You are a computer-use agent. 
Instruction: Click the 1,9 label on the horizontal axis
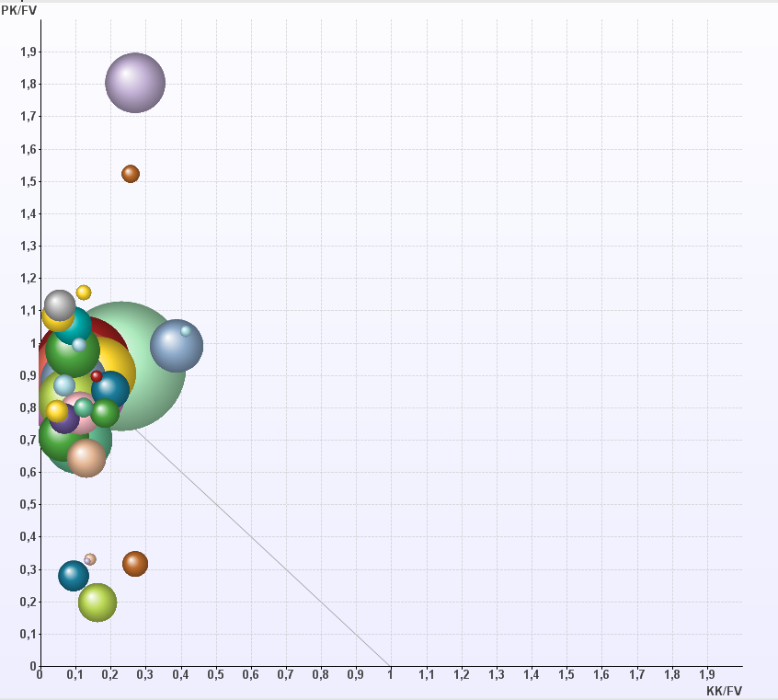pos(707,674)
